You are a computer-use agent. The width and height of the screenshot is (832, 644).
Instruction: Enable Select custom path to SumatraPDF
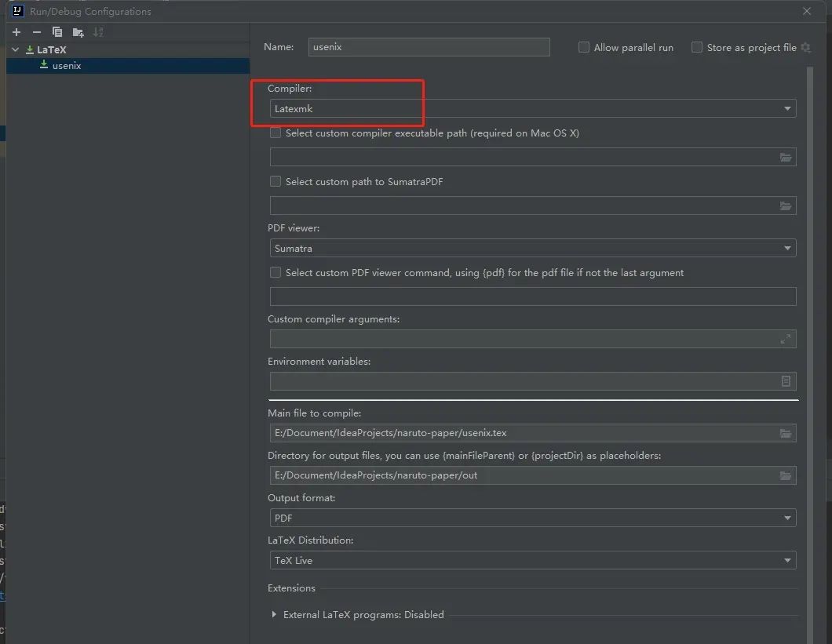276,181
